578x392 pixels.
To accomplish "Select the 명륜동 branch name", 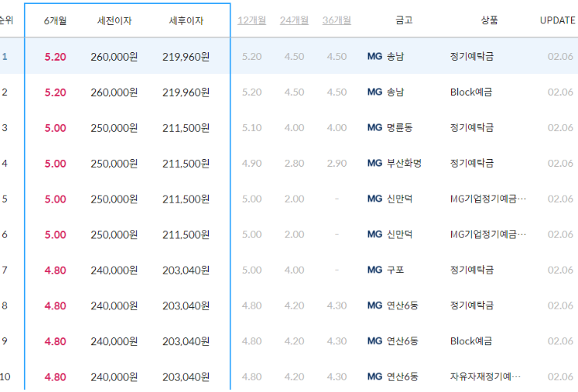I will point(400,128).
